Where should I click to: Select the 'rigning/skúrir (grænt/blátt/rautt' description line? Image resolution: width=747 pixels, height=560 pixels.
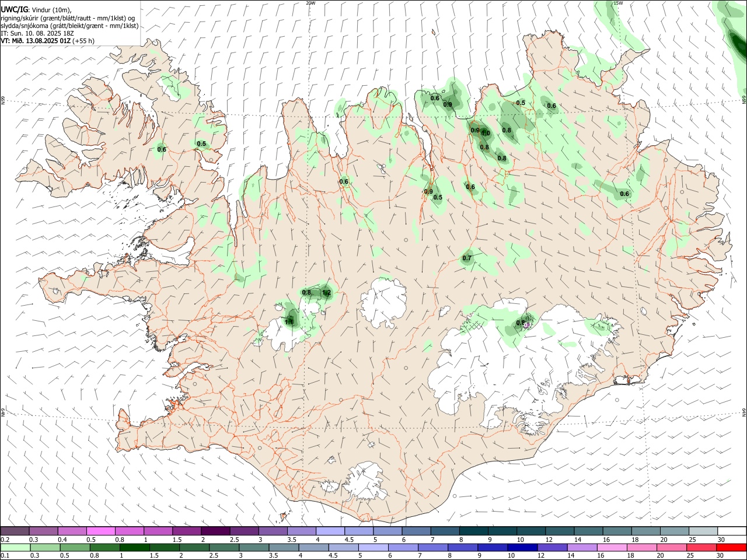pyautogui.click(x=68, y=17)
